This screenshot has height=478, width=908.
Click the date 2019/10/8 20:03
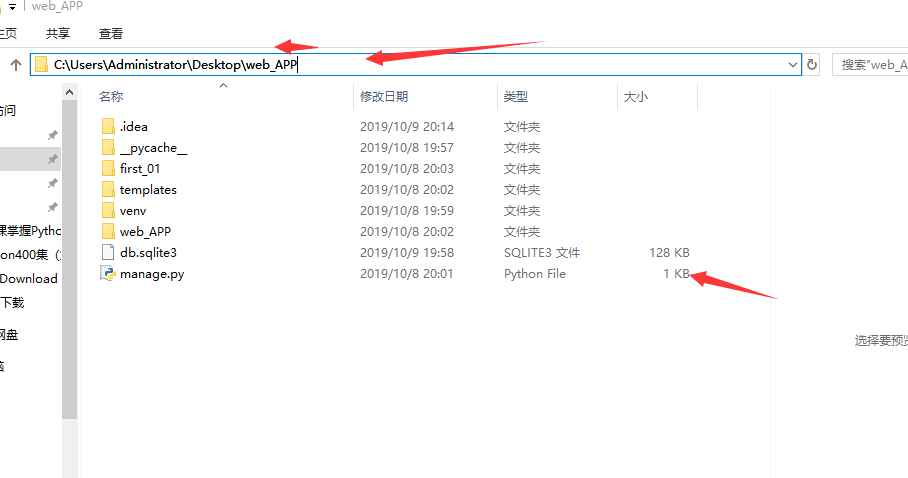407,169
